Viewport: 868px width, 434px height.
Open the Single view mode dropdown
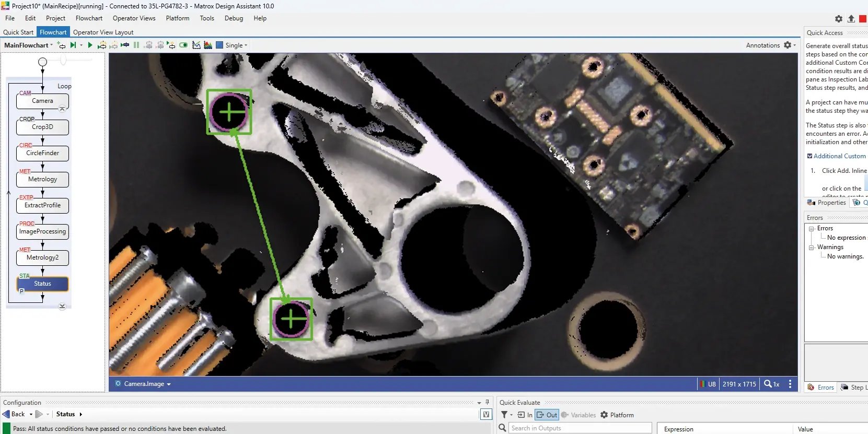[236, 45]
